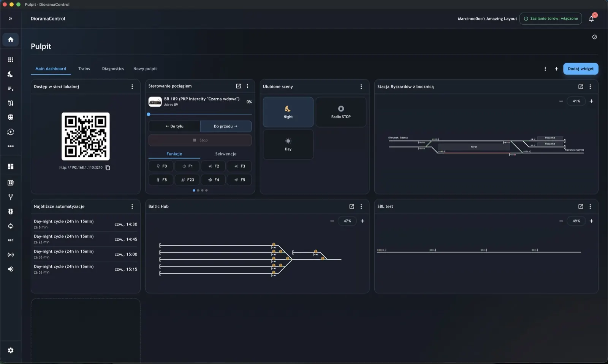Stop the BR 189 train

[200, 140]
